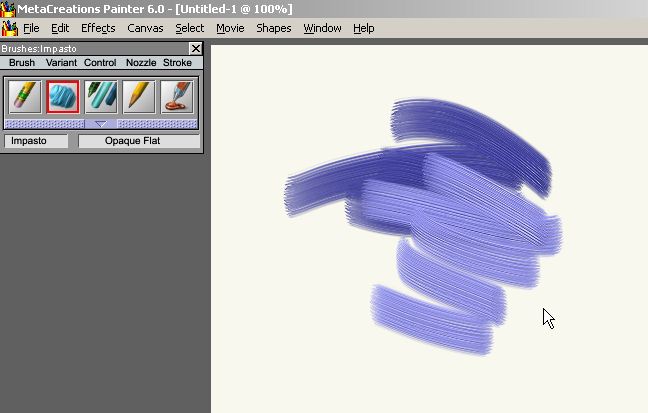648x413 pixels.
Task: Click the document icon beside File menu
Action: (10, 28)
